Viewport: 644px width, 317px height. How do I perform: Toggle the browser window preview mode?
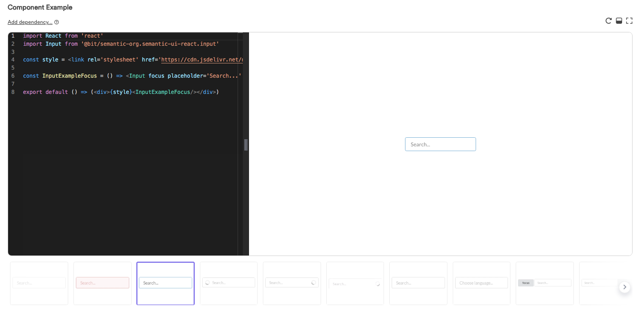point(619,21)
